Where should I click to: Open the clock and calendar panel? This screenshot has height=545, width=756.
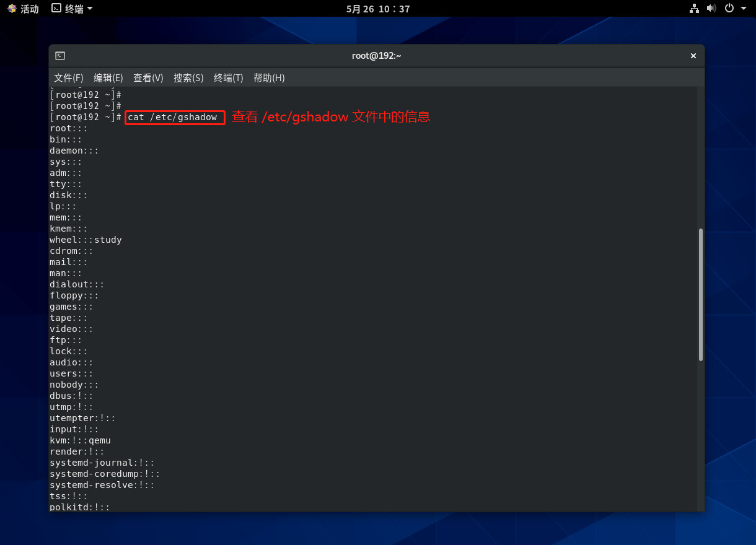pos(378,9)
